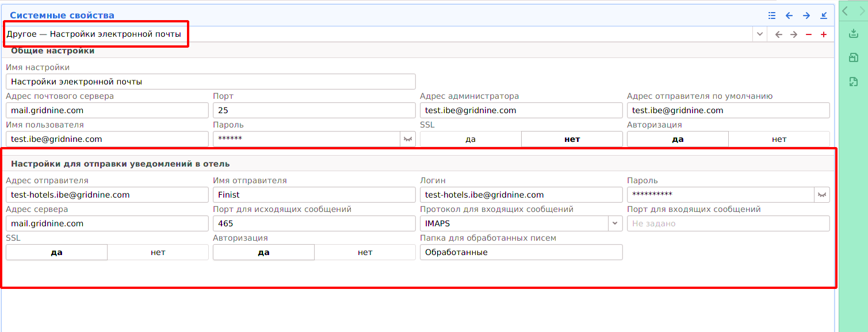
Task: Show the hotel notification password
Action: (822, 195)
